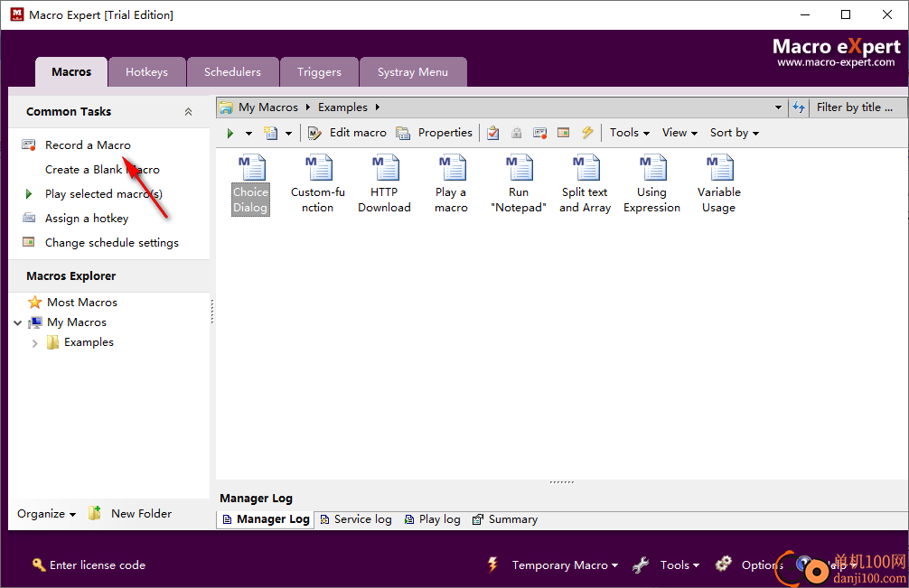Viewport: 909px width, 588px height.
Task: Click the Options gear button
Action: tap(749, 565)
